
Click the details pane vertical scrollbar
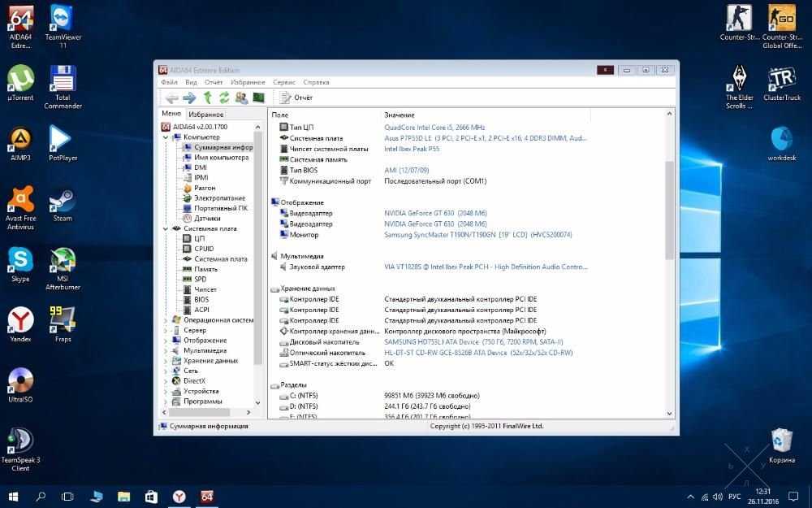pyautogui.click(x=669, y=210)
